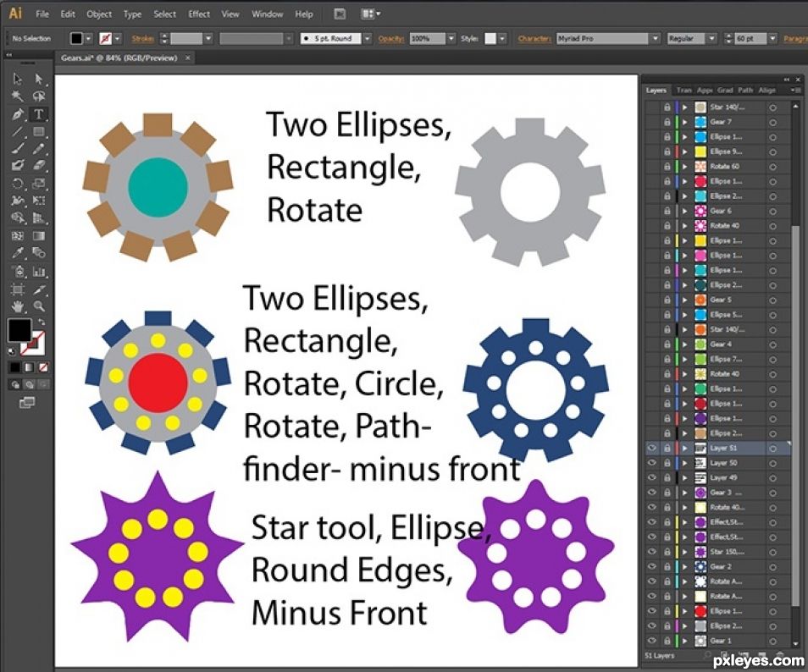Select the Column Graph tool
Image resolution: width=808 pixels, height=672 pixels.
point(39,272)
